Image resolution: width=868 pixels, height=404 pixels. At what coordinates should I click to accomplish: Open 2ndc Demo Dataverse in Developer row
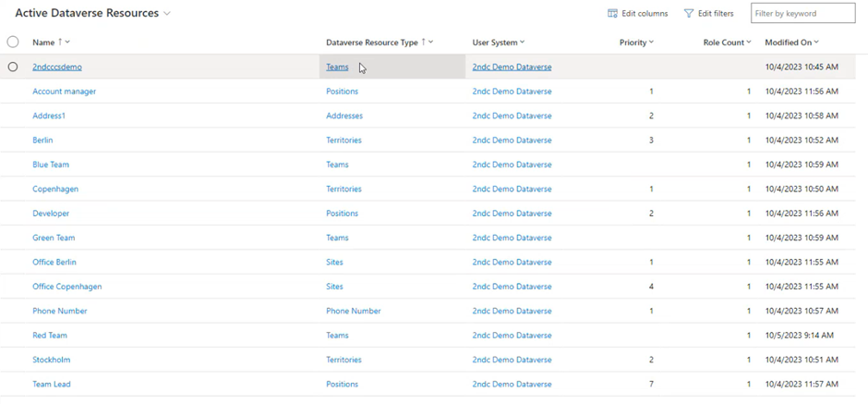[x=512, y=214]
